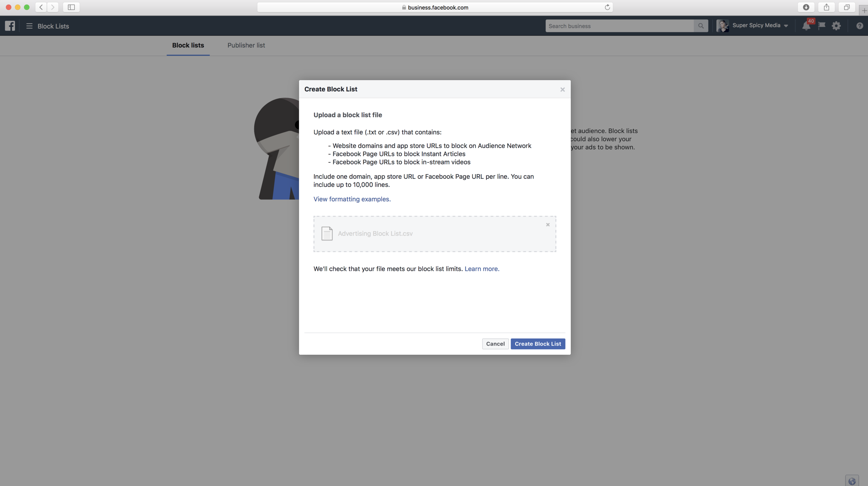This screenshot has height=486, width=868.
Task: Click the Facebook logo icon
Action: click(x=10, y=26)
